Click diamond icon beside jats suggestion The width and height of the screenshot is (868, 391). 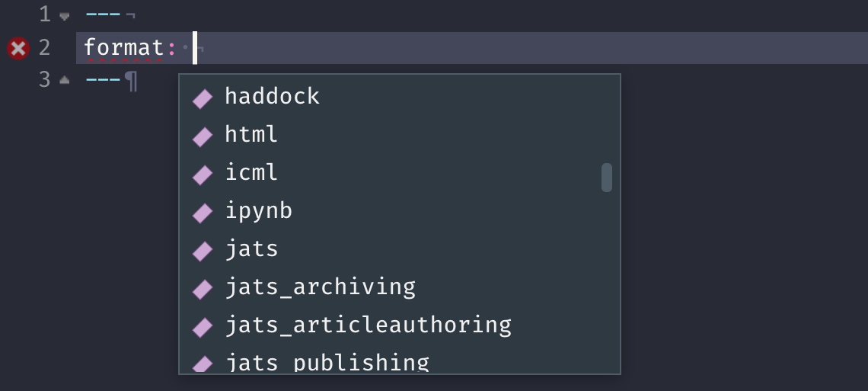point(203,251)
